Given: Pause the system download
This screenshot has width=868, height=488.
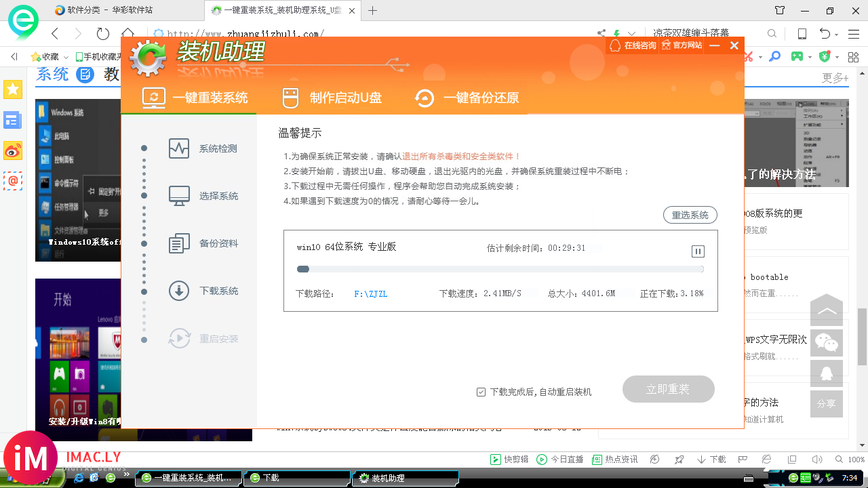Looking at the screenshot, I should (698, 251).
